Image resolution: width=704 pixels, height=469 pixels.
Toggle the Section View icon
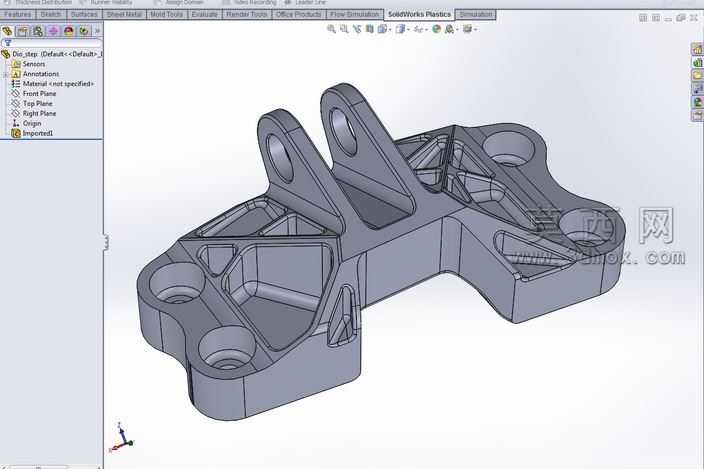coord(370,29)
